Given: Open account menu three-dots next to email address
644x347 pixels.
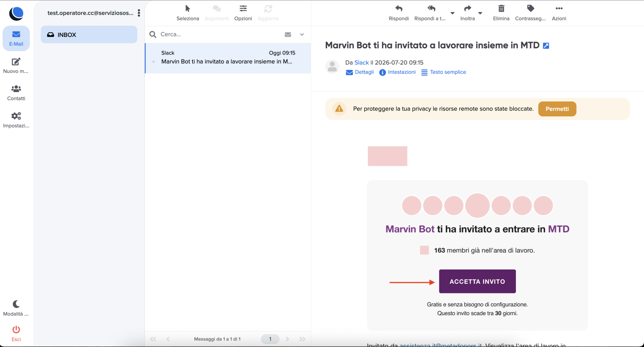Looking at the screenshot, I should point(139,13).
